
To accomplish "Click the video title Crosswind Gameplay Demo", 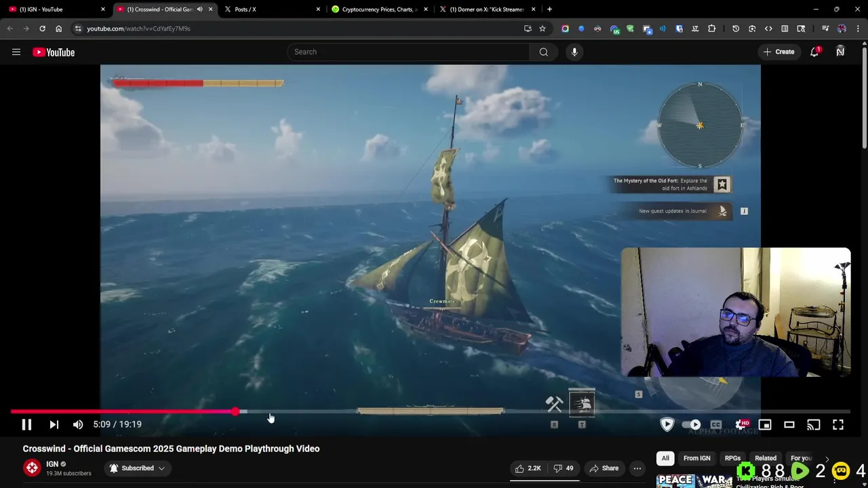I will pos(171,449).
